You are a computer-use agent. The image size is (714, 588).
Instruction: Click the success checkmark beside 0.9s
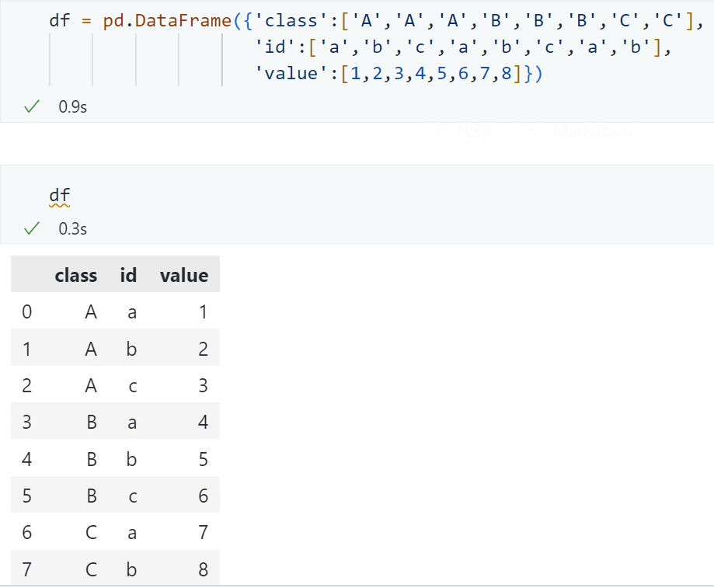click(x=32, y=107)
